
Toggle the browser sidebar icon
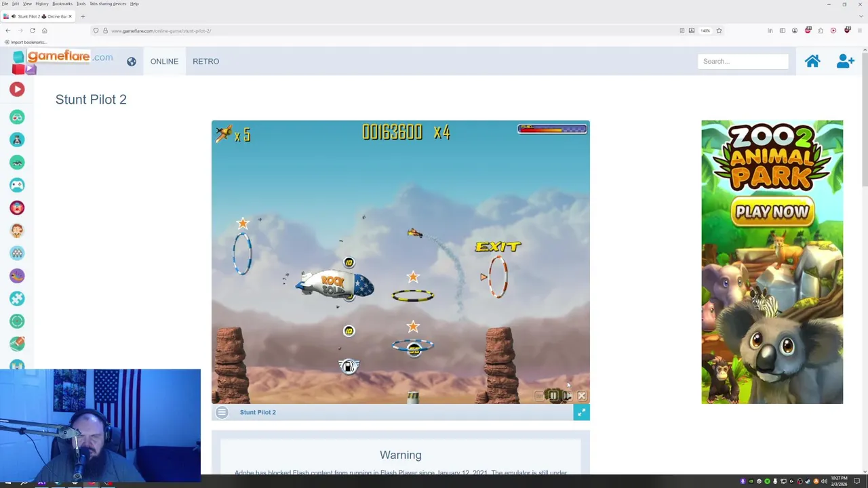pyautogui.click(x=783, y=30)
